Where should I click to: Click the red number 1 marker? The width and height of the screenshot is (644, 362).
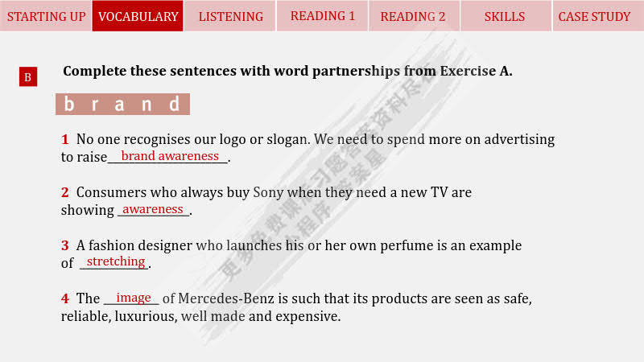coord(65,139)
